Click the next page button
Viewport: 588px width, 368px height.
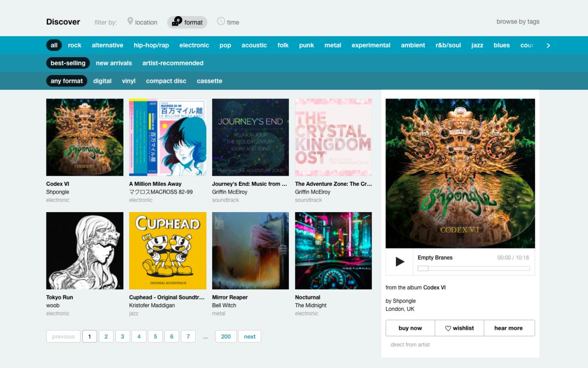(250, 337)
